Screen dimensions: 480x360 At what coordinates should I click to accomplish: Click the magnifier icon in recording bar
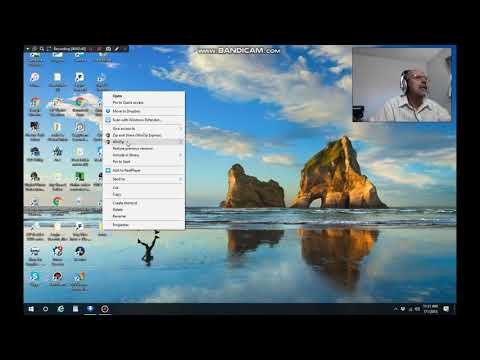click(x=42, y=49)
